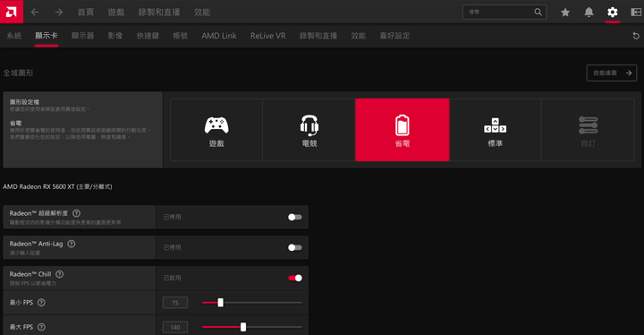This screenshot has width=644, height=335.
Task: Select the 省電 battery profile
Action: [x=402, y=130]
